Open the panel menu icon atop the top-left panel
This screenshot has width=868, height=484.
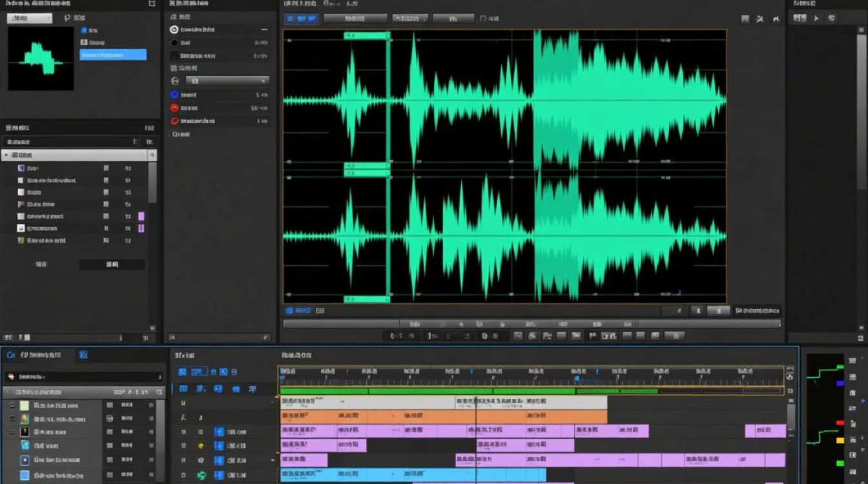pos(152,3)
